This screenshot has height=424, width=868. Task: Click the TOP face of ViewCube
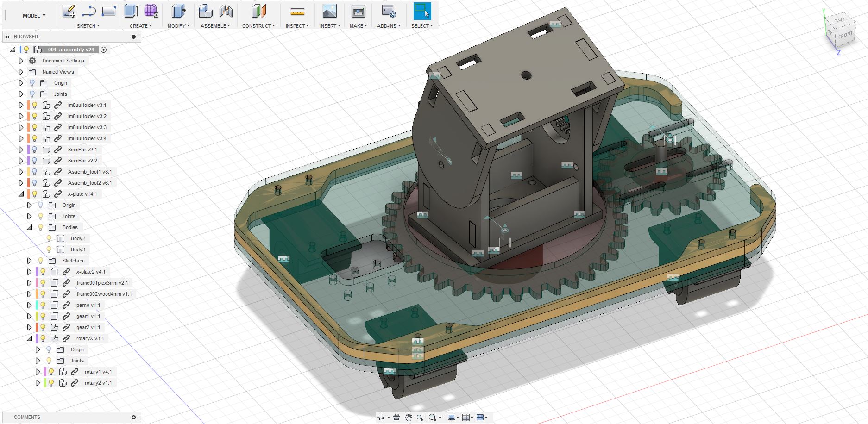click(x=840, y=19)
